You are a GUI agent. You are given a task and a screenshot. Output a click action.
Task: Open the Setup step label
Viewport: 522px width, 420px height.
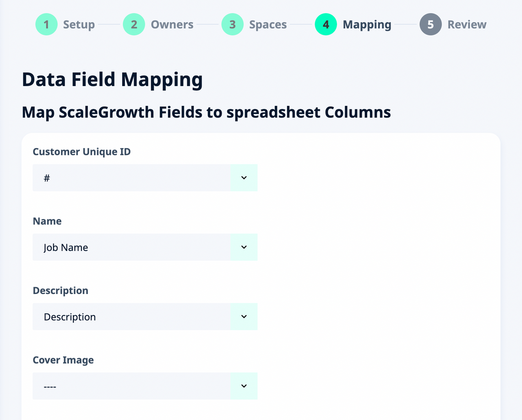pos(79,24)
